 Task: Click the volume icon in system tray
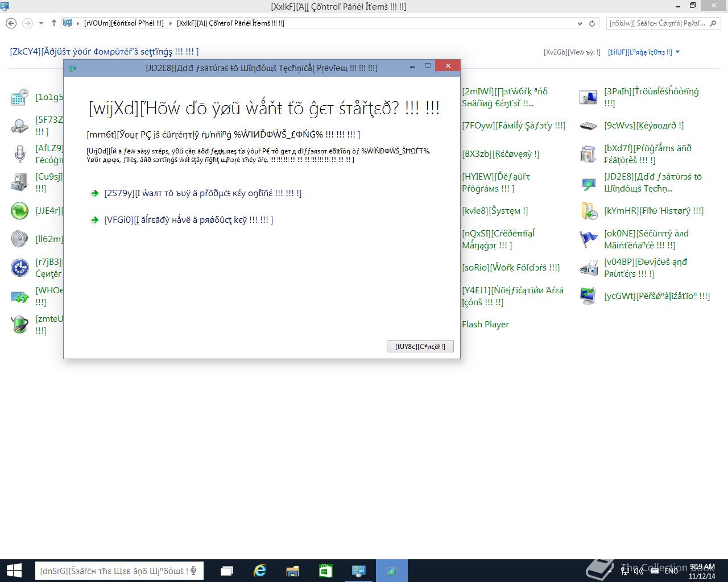click(x=639, y=571)
